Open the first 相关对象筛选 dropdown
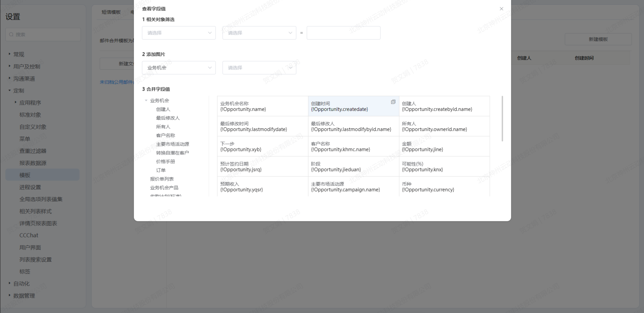Screen dimensions: 644x313 coord(179,33)
